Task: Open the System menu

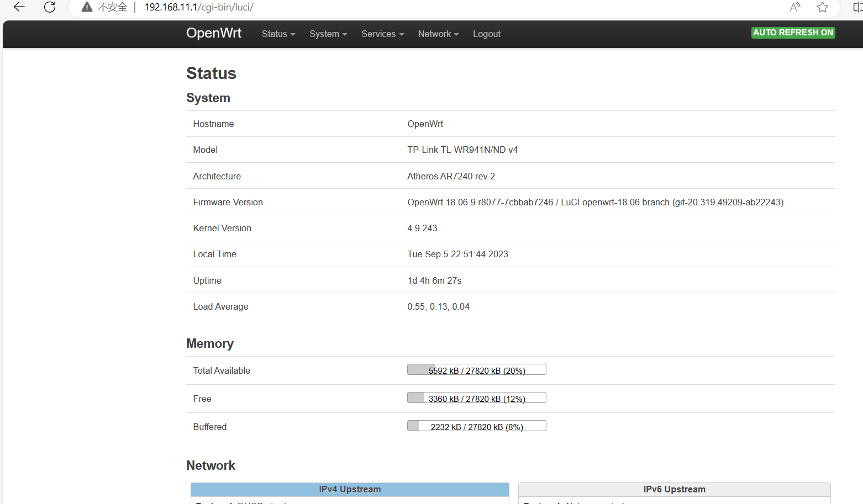Action: click(328, 34)
